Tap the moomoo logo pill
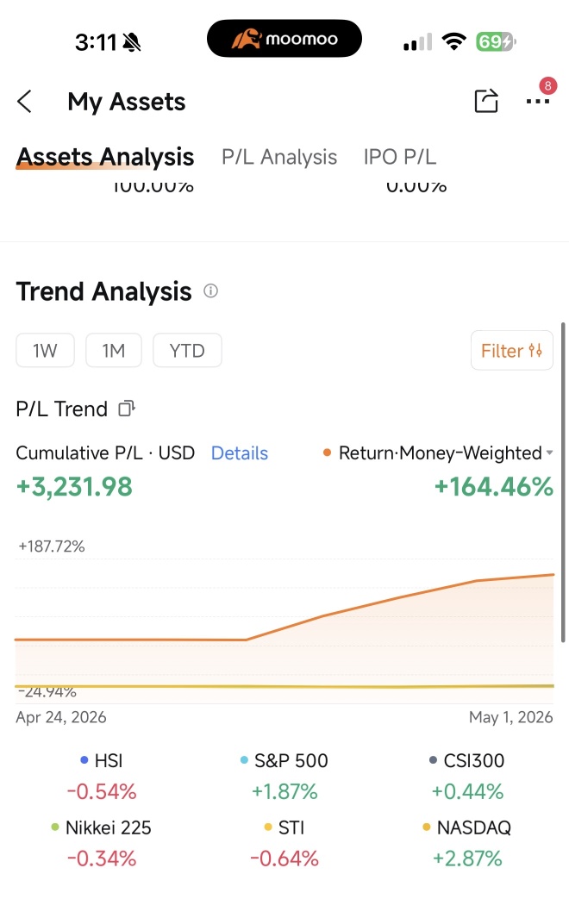 click(x=284, y=39)
